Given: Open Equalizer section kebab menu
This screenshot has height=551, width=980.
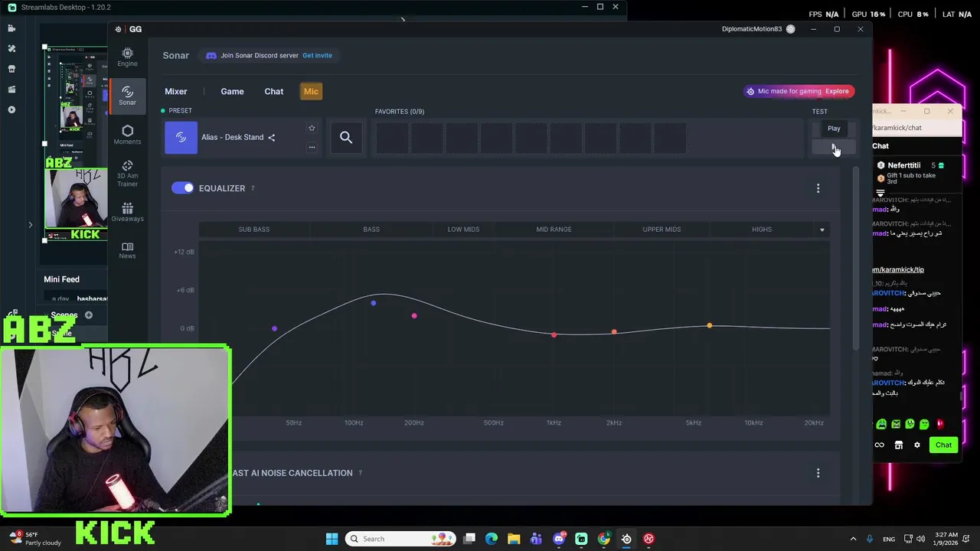Looking at the screenshot, I should [818, 188].
